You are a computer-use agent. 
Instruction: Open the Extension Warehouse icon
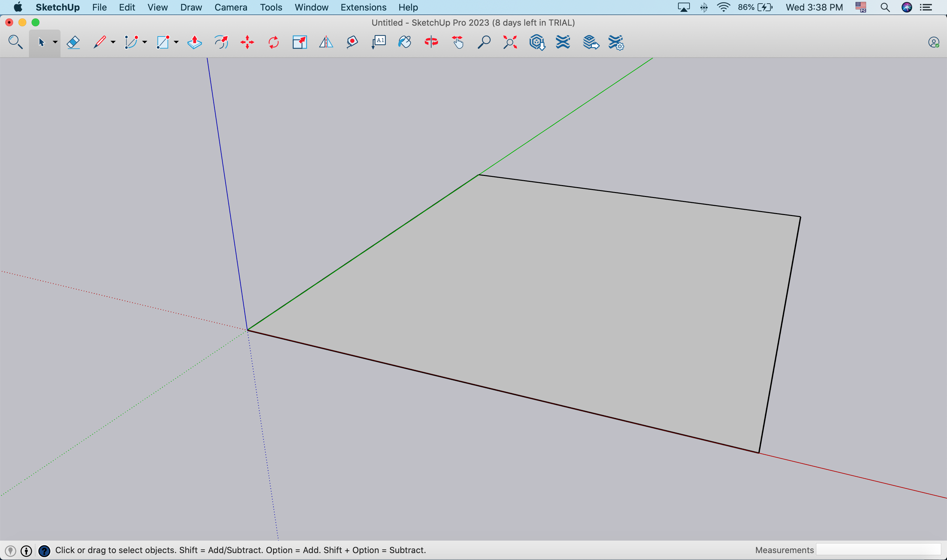563,42
